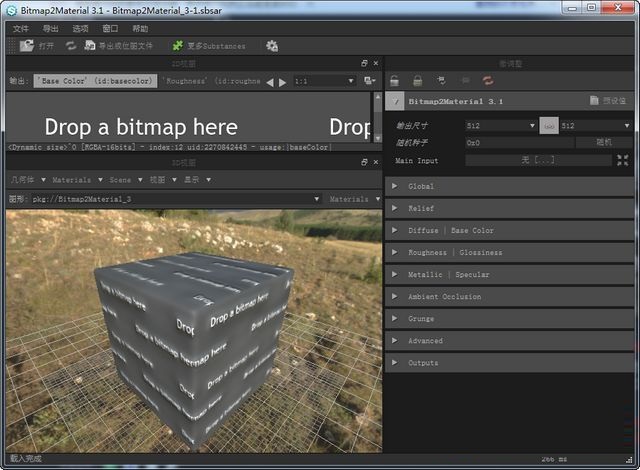Image resolution: width=640 pixels, height=470 pixels.
Task: Open the first output size 512 dropdown
Action: (x=500, y=126)
